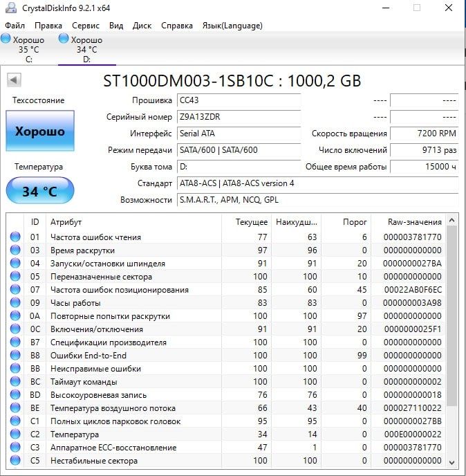
Task: Click the rotation speed field 7200 RPM
Action: coord(424,134)
